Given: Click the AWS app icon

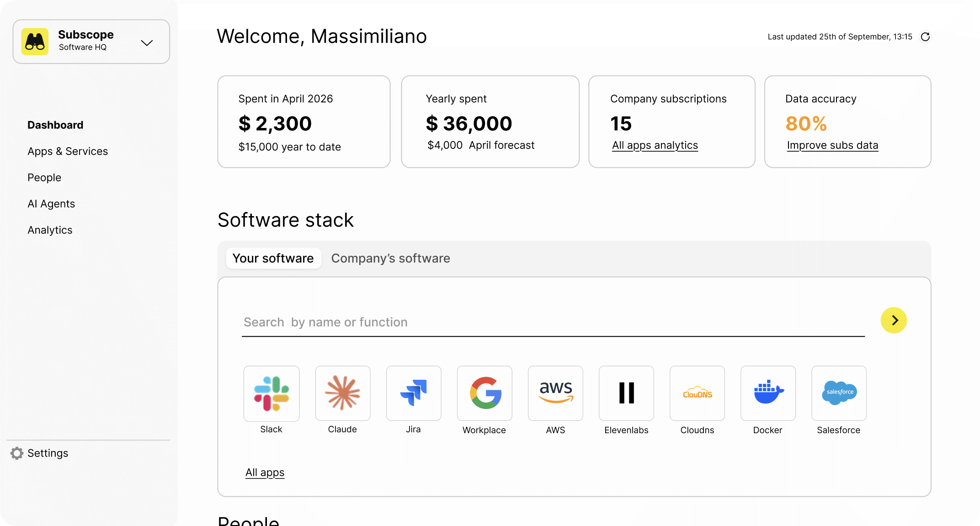Looking at the screenshot, I should click(x=555, y=393).
